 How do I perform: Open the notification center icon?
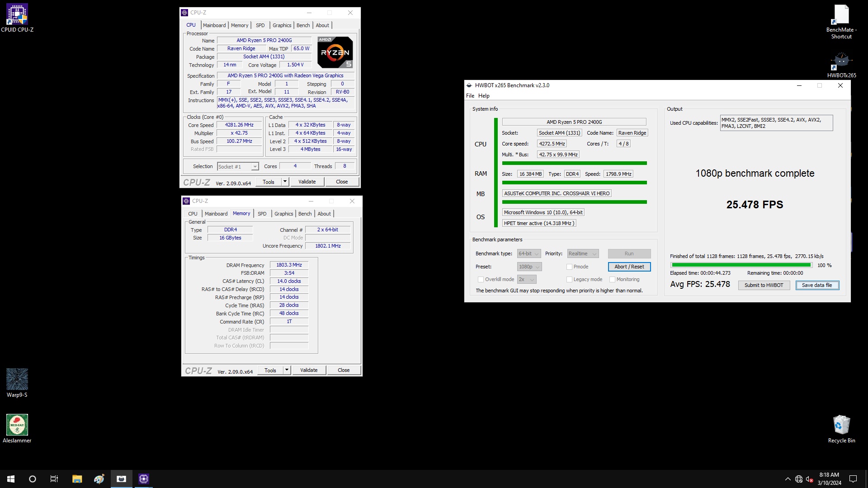pyautogui.click(x=853, y=479)
